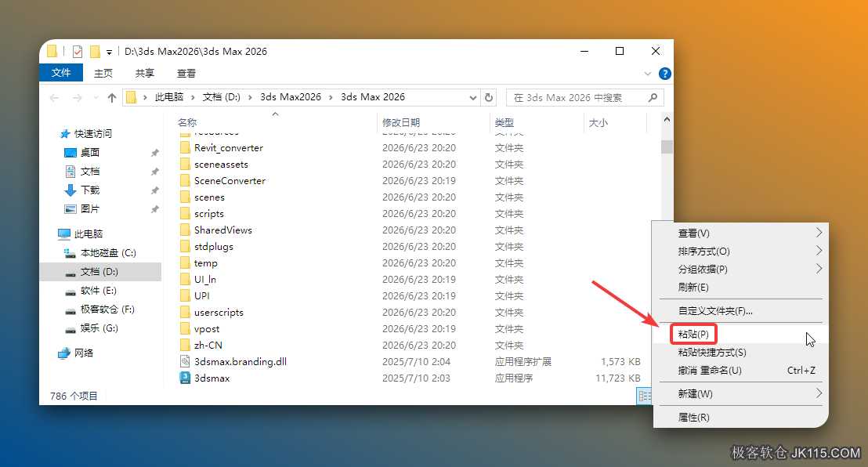Select the scripts folder row
The width and height of the screenshot is (868, 467).
(x=410, y=213)
